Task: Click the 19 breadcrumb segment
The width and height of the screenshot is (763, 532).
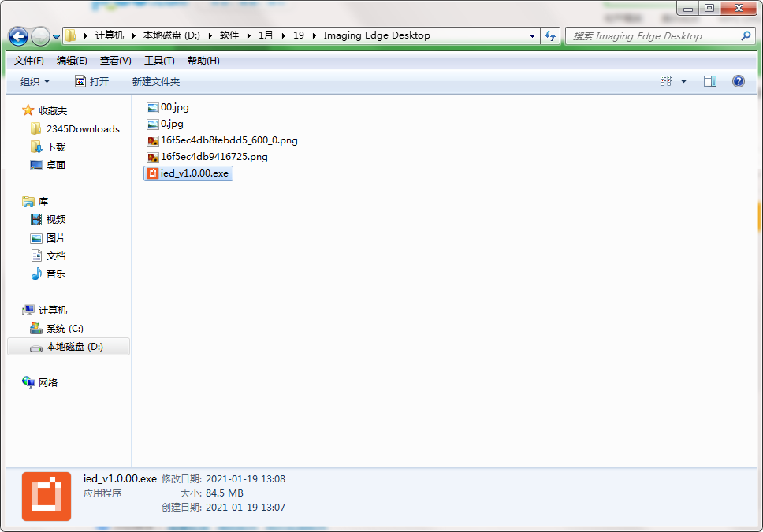Action: coord(299,35)
